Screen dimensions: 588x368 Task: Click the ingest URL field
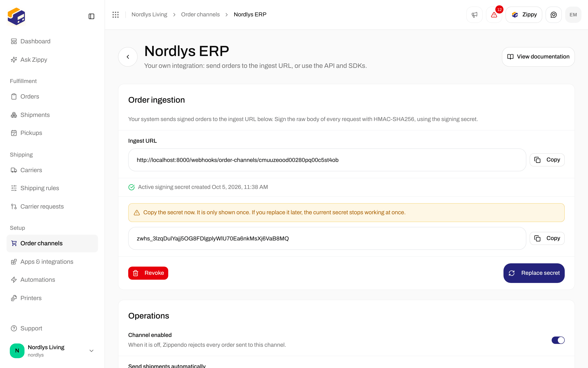coord(327,160)
